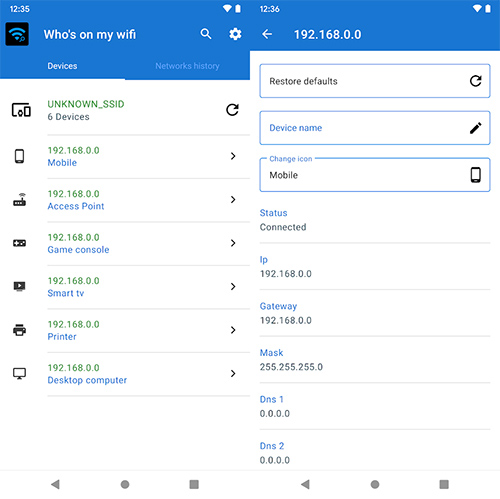Click the Status label
This screenshot has height=499, width=500.
pos(273,213)
